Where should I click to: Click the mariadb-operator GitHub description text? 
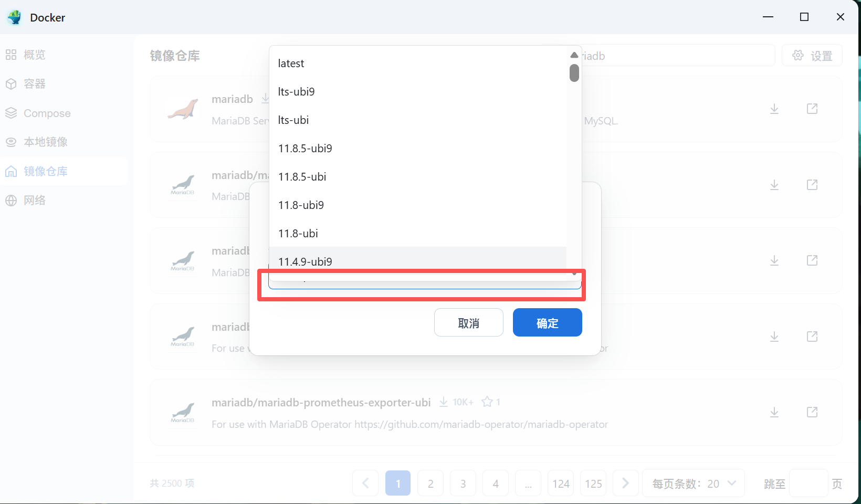pyautogui.click(x=409, y=424)
